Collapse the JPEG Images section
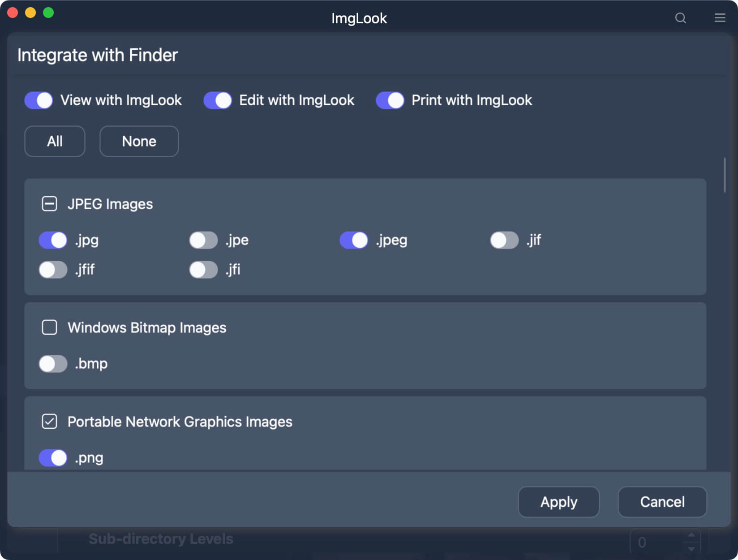The height and width of the screenshot is (560, 738). coord(49,204)
